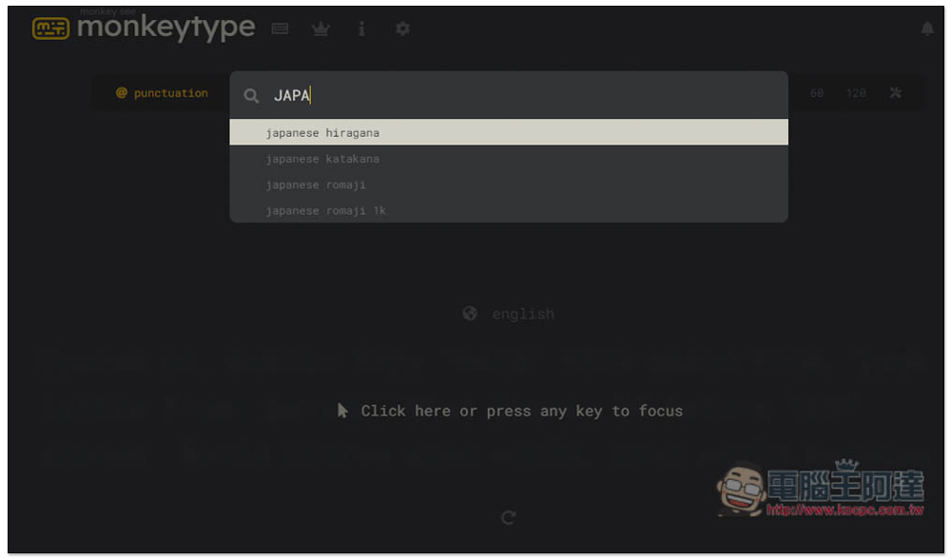The height and width of the screenshot is (560, 951).
Task: Select the 60 seconds time option
Action: click(x=817, y=93)
